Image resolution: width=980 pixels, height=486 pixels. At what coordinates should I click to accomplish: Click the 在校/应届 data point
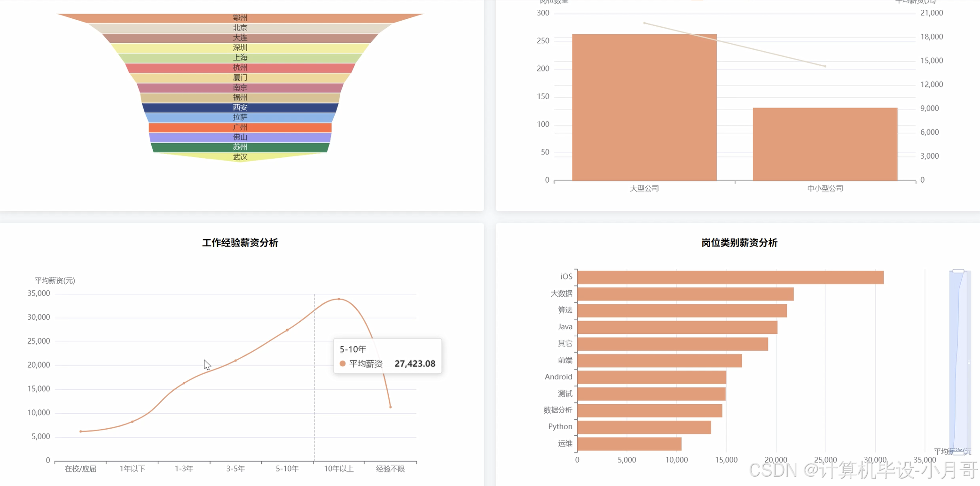click(x=81, y=431)
